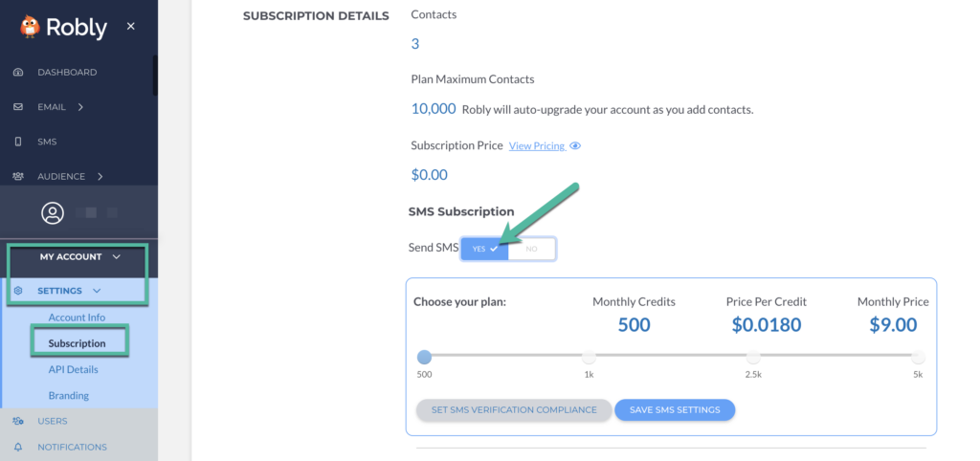Click the Dashboard speedometer icon
The image size is (980, 461).
point(18,73)
